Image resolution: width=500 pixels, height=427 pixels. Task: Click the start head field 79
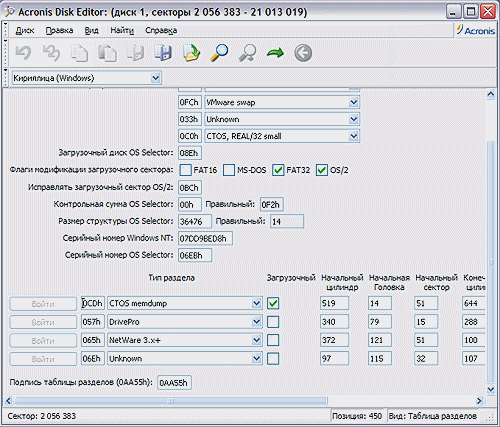(380, 322)
